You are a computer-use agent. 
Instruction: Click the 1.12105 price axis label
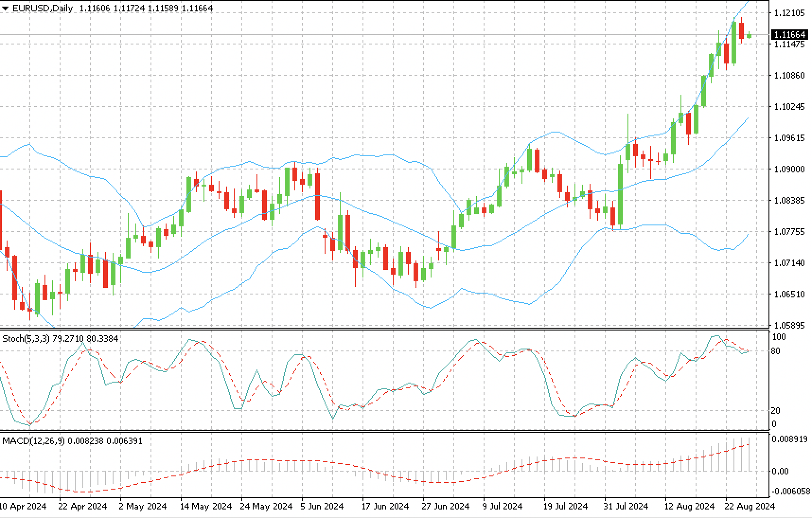pyautogui.click(x=788, y=13)
